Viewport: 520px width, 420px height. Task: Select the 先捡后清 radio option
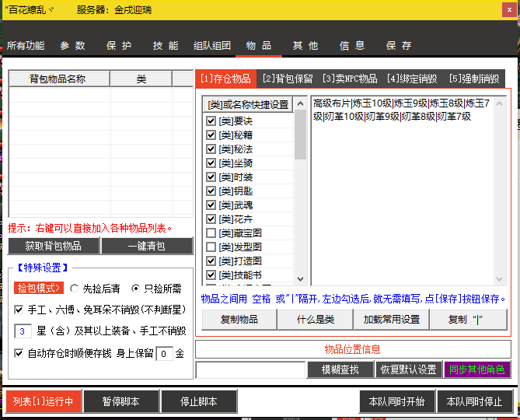click(75, 289)
